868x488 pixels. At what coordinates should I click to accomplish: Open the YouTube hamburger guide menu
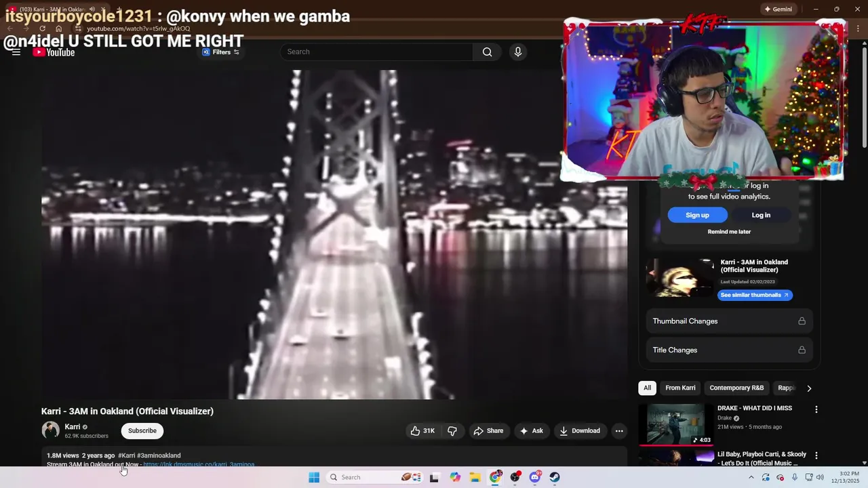pos(16,52)
